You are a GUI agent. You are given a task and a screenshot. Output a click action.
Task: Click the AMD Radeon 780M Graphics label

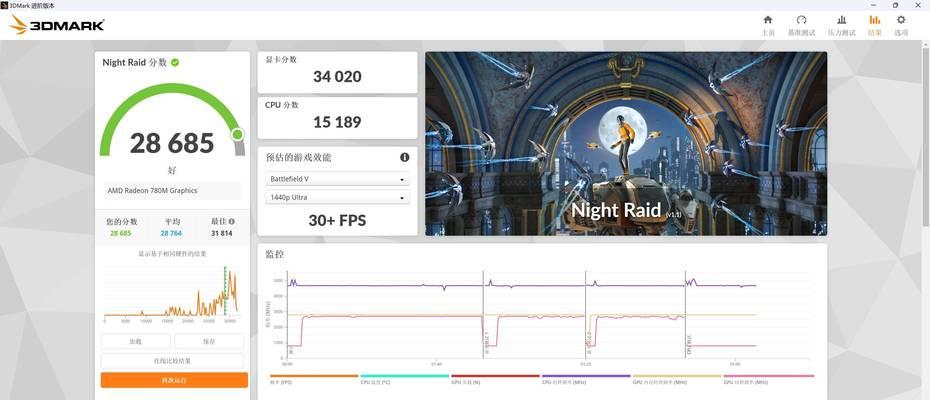coord(152,191)
